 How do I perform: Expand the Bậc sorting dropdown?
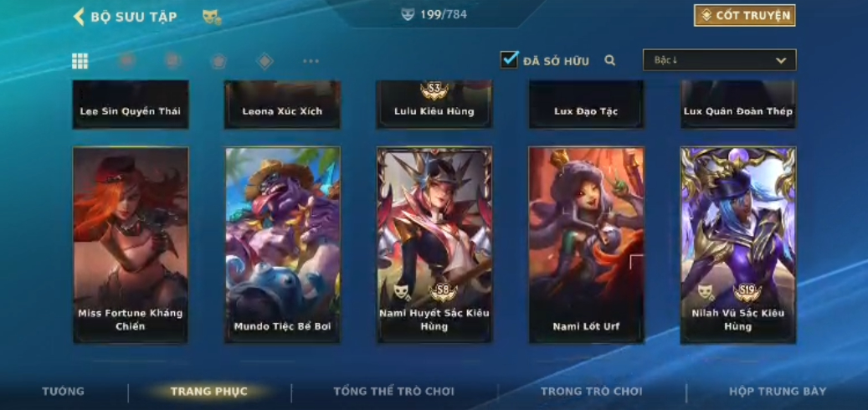(719, 59)
